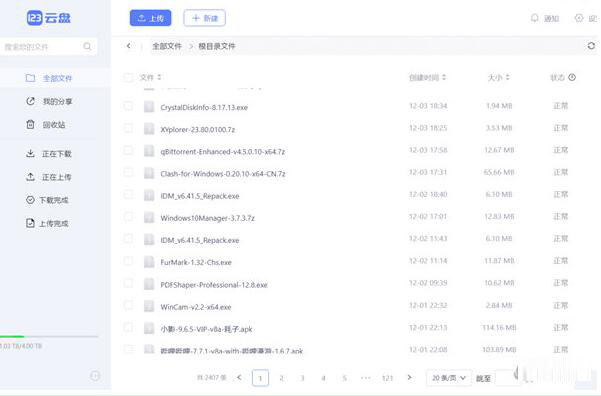Click file icon of WinCam-v2.2-x64.exe
Screen dimensions: 601x396
click(149, 306)
